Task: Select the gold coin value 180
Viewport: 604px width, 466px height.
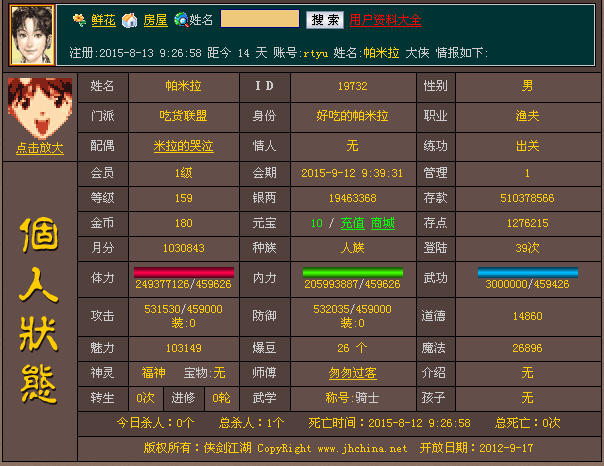Action: coord(184,223)
